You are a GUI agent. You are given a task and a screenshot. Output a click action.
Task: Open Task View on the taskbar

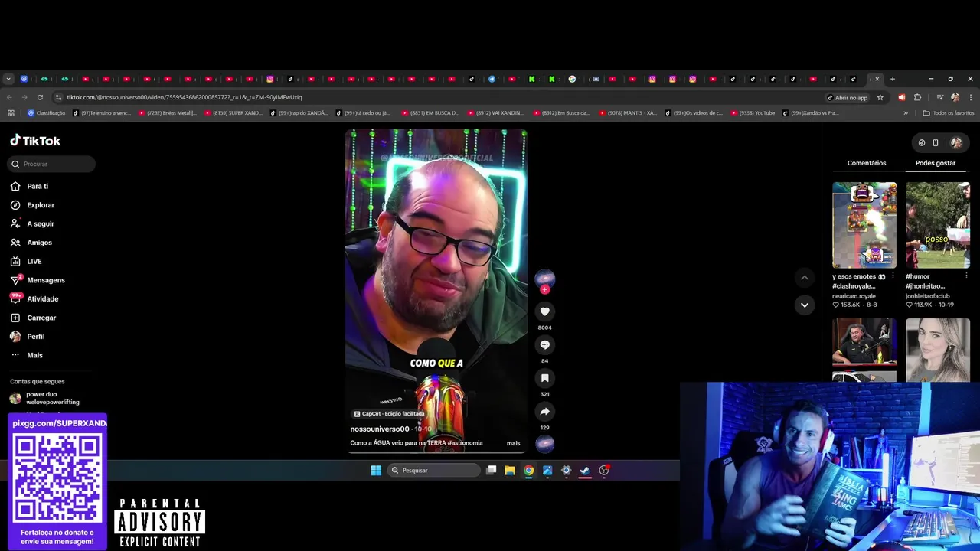click(492, 471)
